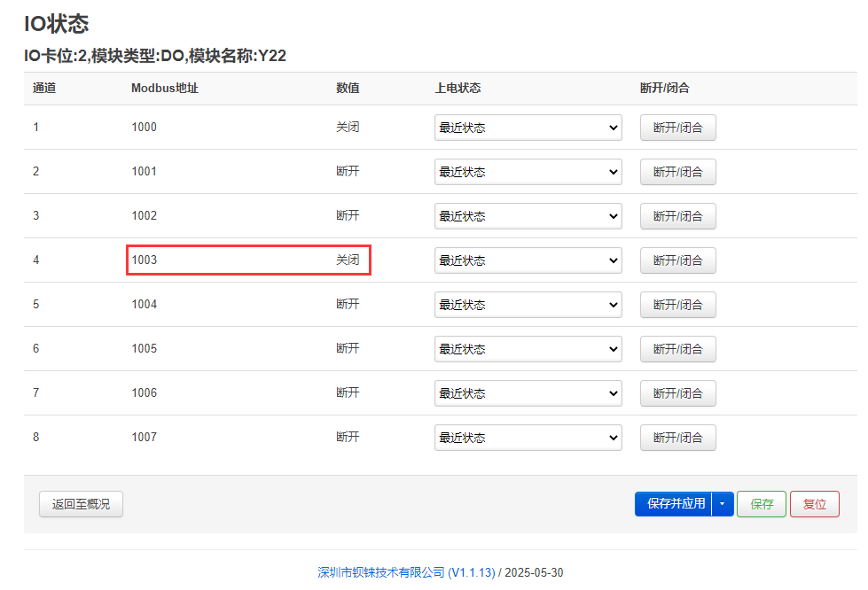The height and width of the screenshot is (590, 868).
Task: Click the blue 保存并应用 button
Action: pyautogui.click(x=674, y=504)
